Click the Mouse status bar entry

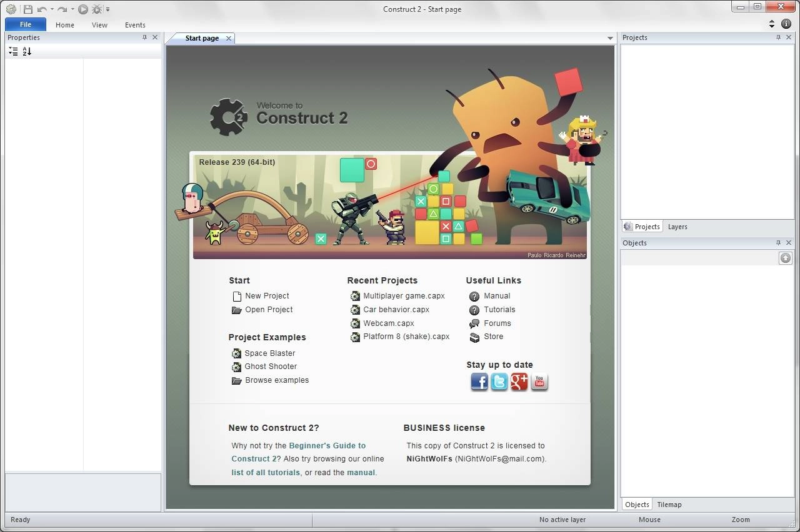pos(649,520)
